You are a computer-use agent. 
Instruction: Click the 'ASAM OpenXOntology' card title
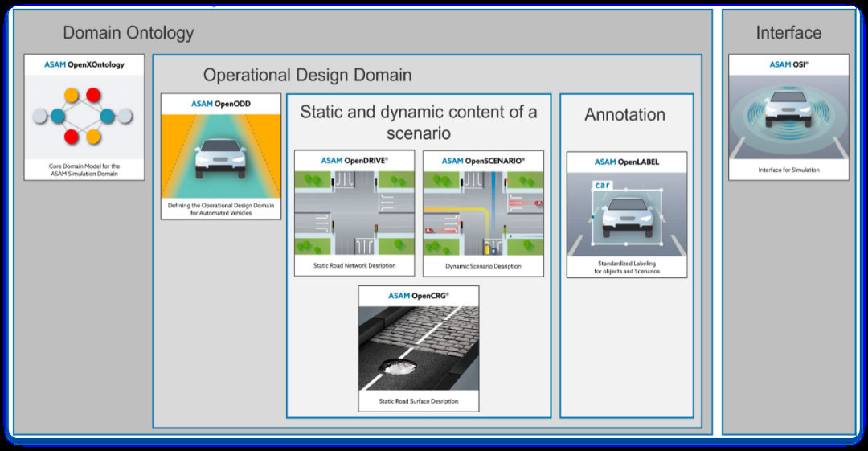click(84, 65)
